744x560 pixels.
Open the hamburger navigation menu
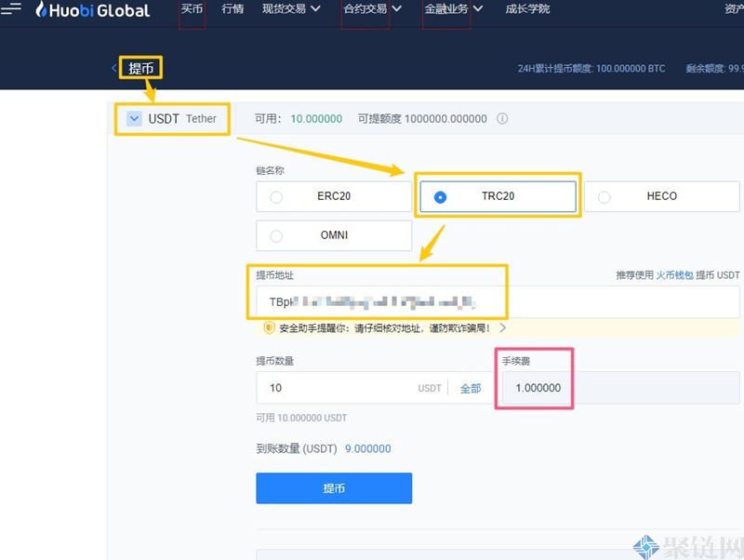(x=13, y=9)
